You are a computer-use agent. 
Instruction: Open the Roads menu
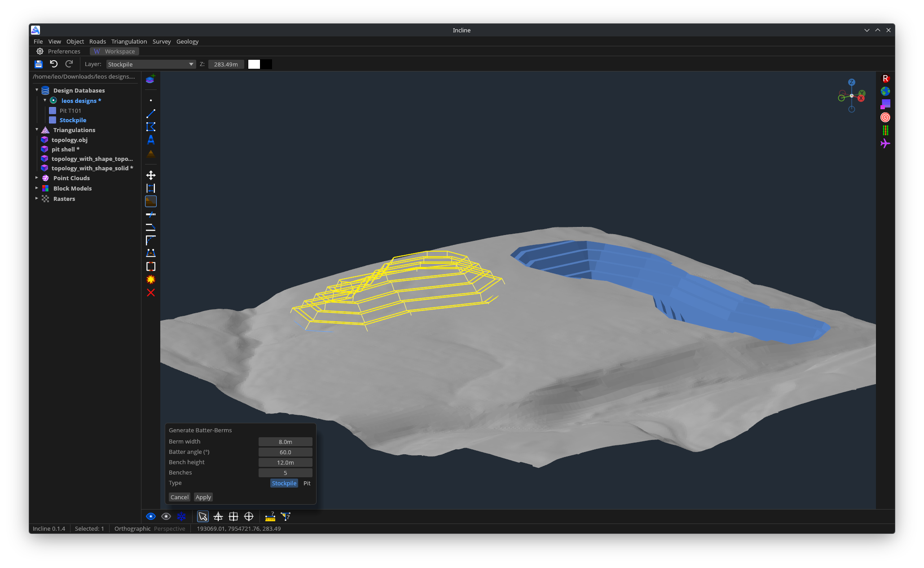[x=97, y=41]
